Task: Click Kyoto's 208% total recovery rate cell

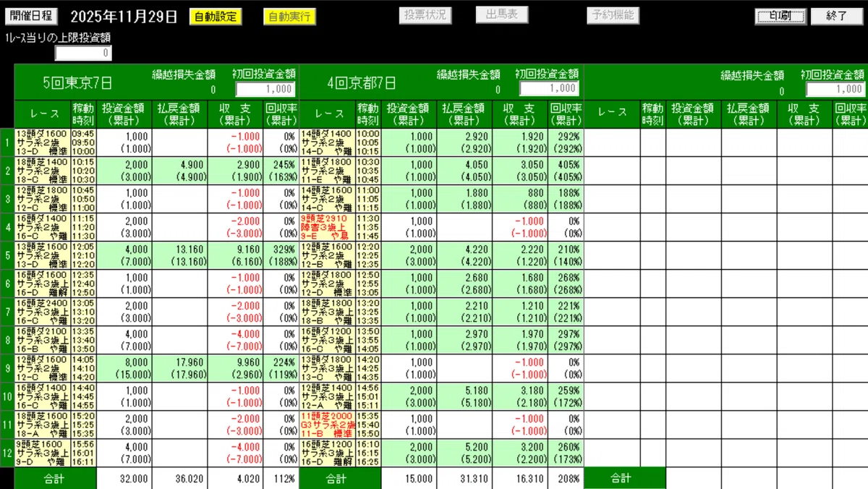Action: (x=569, y=478)
